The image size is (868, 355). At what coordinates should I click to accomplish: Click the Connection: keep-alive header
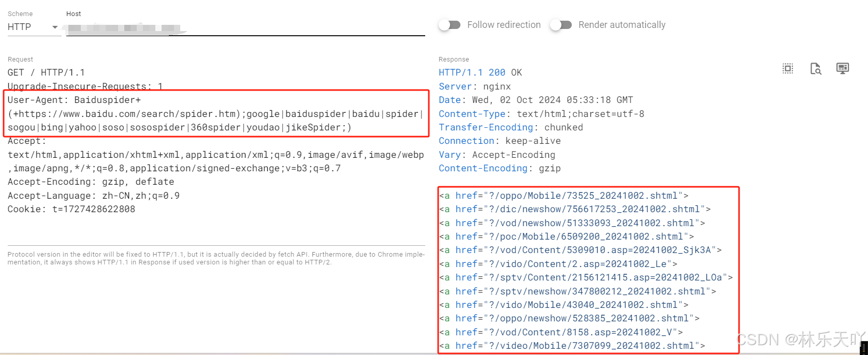[500, 141]
